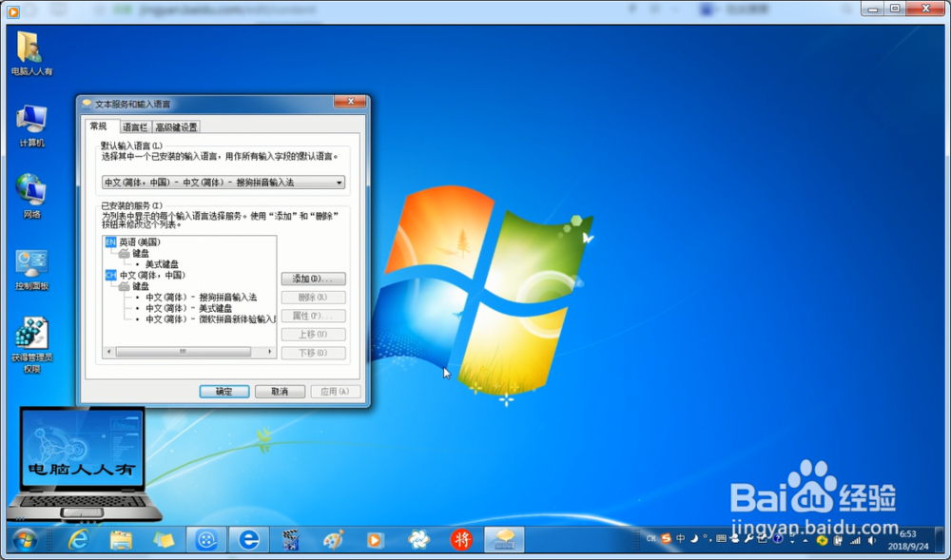Select 英语(美国) in the installed services tree

140,241
